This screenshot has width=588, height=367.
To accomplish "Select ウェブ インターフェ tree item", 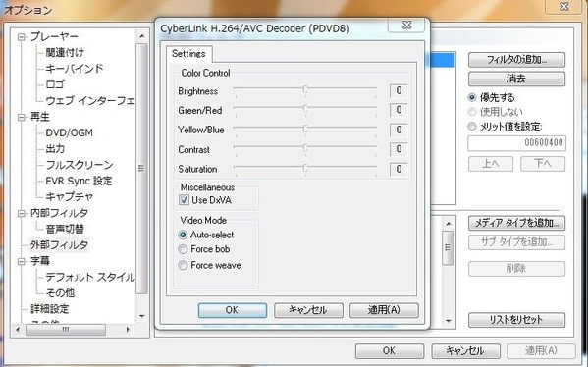I will click(89, 101).
